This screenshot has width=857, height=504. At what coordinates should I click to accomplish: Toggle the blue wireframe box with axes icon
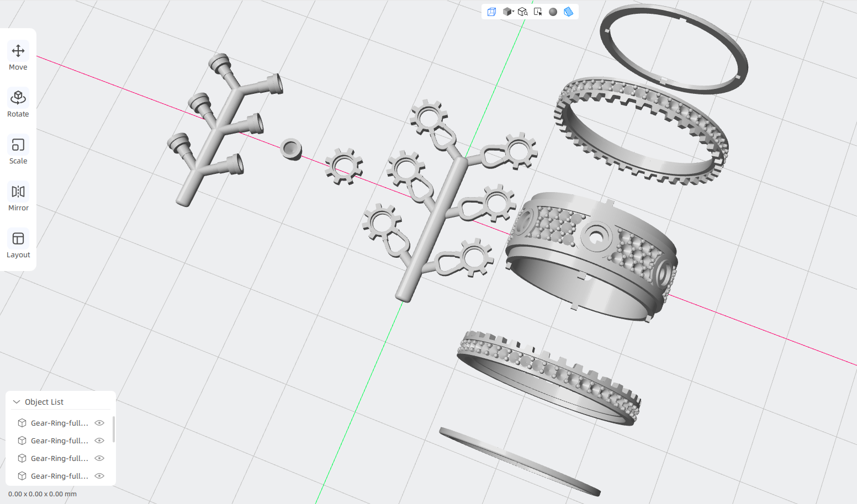coord(491,12)
